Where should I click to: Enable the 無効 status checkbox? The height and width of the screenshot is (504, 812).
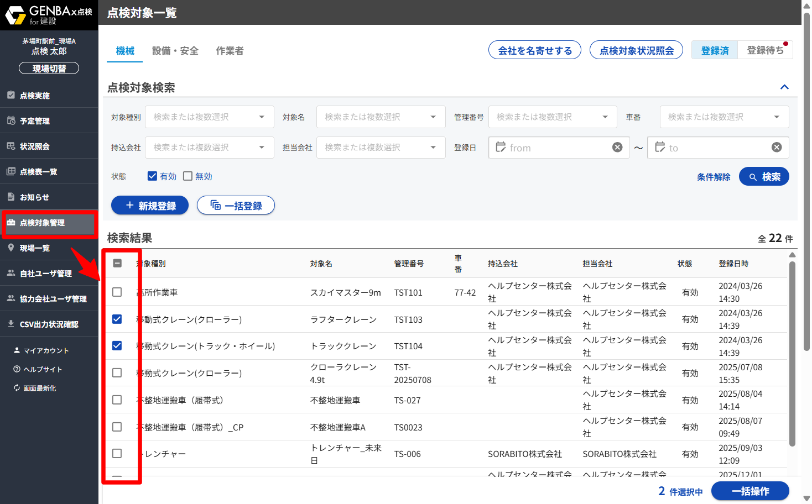pos(188,176)
